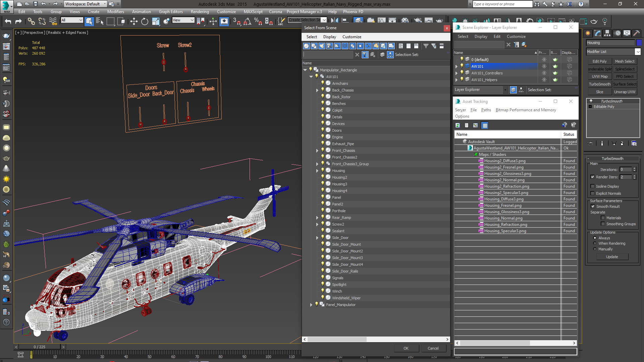Expand Front_Chassis node
The image size is (644, 362).
point(317,150)
